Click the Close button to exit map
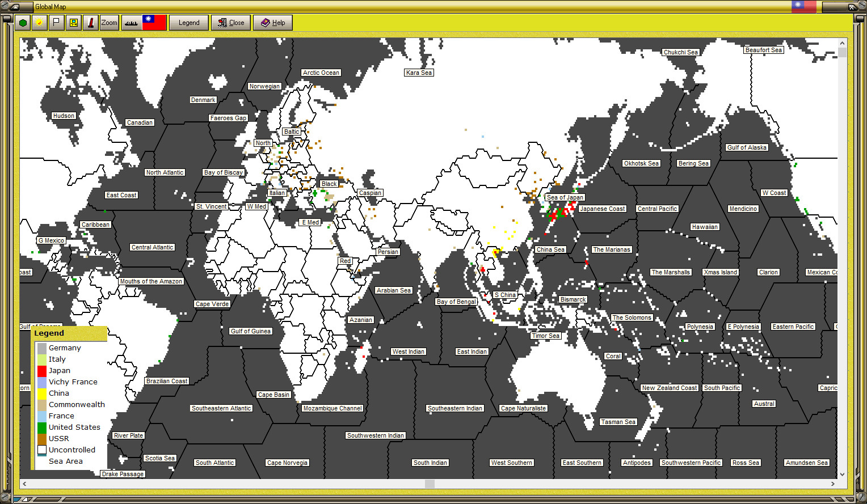Viewport: 867px width, 504px height. pyautogui.click(x=231, y=23)
